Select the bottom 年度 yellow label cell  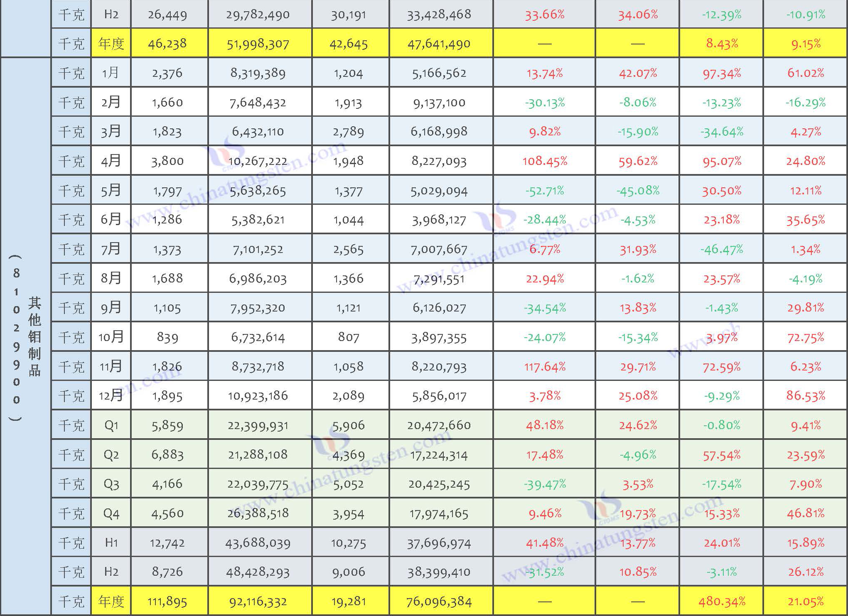111,601
